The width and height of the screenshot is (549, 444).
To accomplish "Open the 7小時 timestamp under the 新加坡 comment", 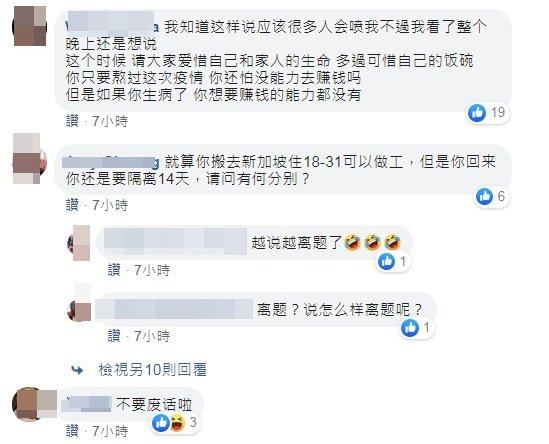I will (110, 205).
